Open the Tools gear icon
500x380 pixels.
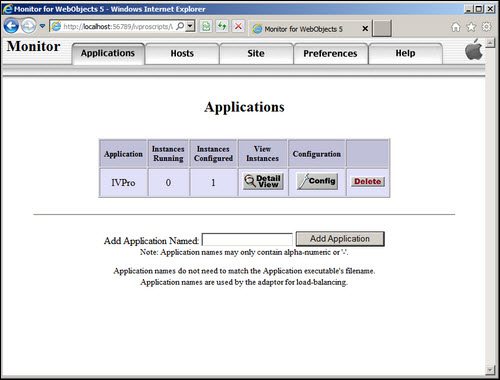click(486, 27)
